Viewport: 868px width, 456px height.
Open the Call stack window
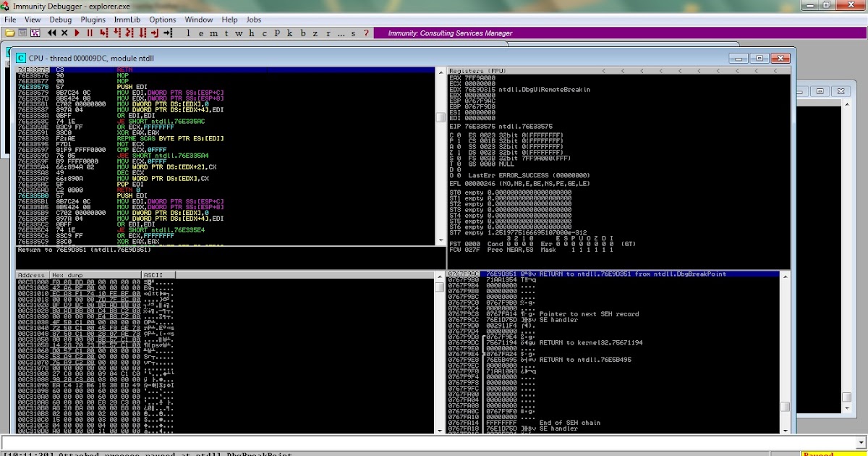289,33
